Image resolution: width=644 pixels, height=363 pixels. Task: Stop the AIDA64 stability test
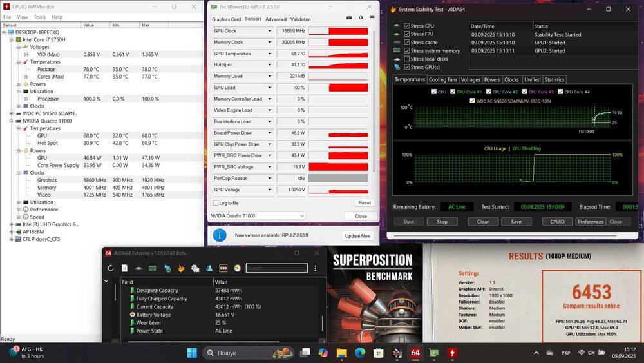[442, 222]
